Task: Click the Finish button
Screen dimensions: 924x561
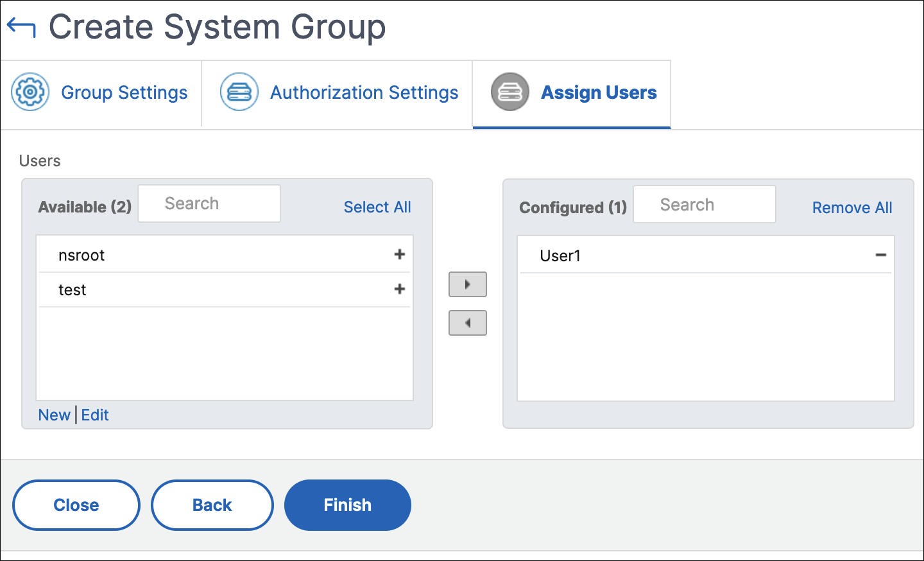Action: [x=348, y=505]
